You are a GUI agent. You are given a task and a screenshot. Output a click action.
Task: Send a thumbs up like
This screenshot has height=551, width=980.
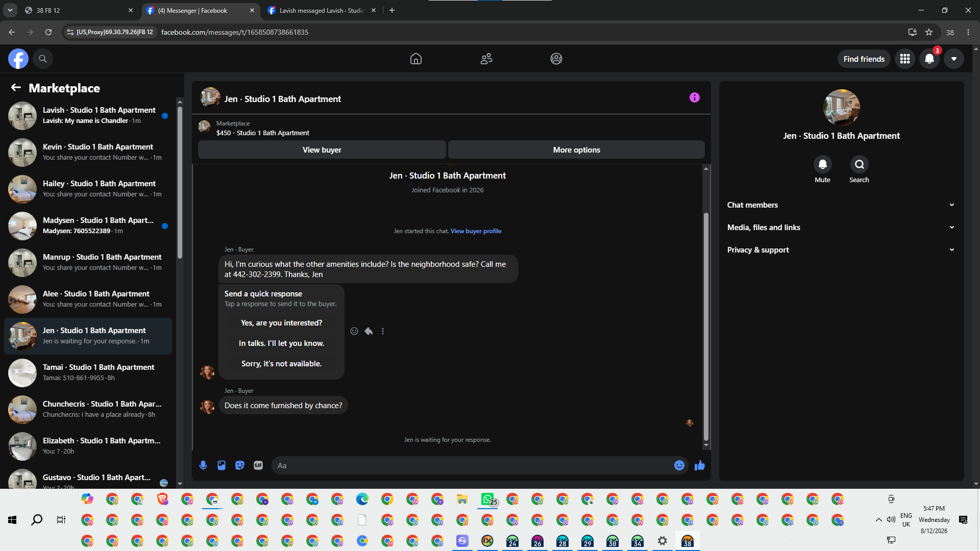tap(700, 465)
